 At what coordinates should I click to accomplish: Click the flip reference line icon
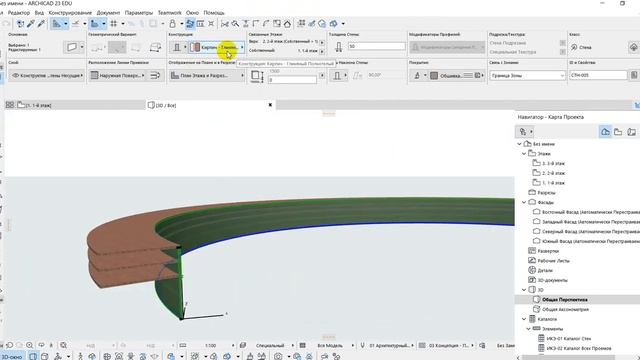pos(155,76)
